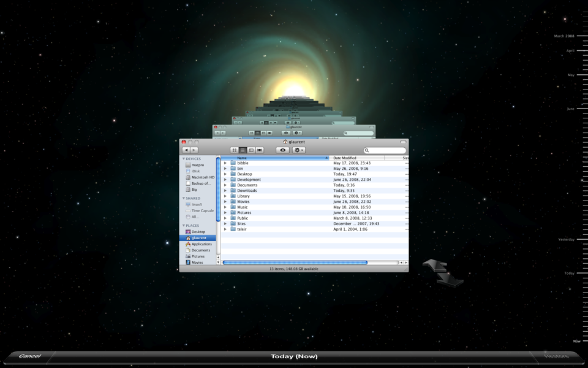Click inside the search field
588x368 pixels.
point(384,150)
